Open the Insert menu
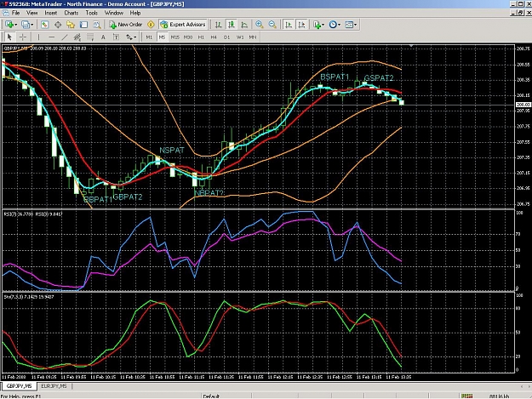This screenshot has height=399, width=532. coord(51,13)
